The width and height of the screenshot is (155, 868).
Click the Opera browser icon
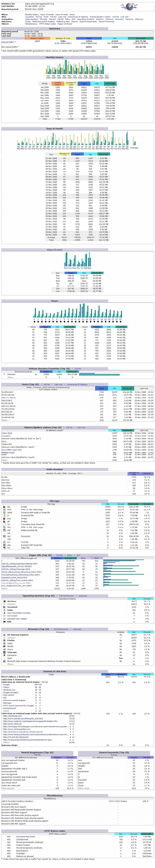coord(4,649)
